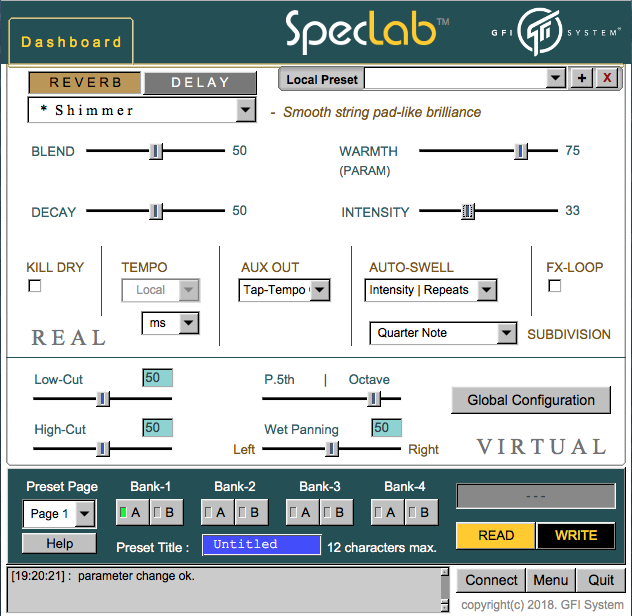The image size is (632, 616).
Task: Add a new local preset with plus button
Action: coord(582,78)
